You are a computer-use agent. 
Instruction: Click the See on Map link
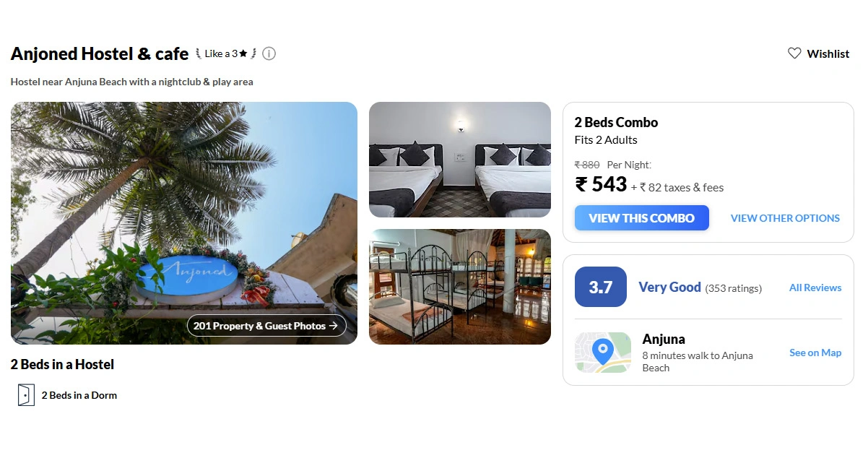coord(815,353)
